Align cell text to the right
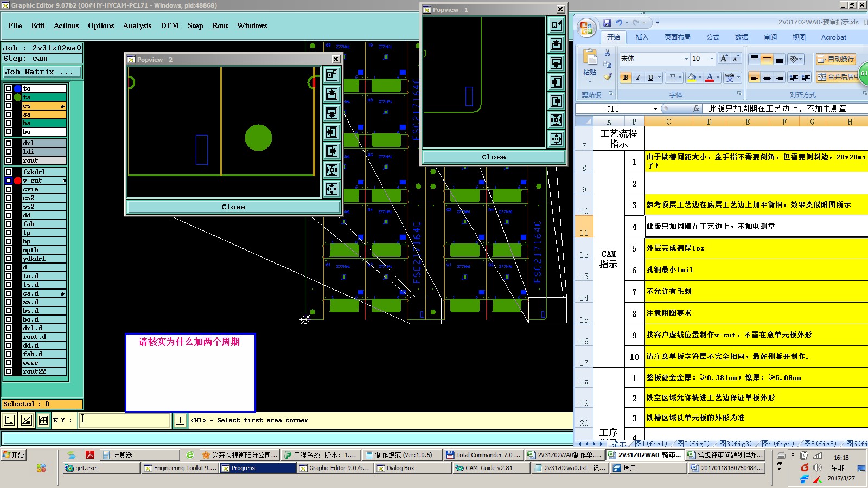Screen dimensions: 868x488 coord(780,77)
